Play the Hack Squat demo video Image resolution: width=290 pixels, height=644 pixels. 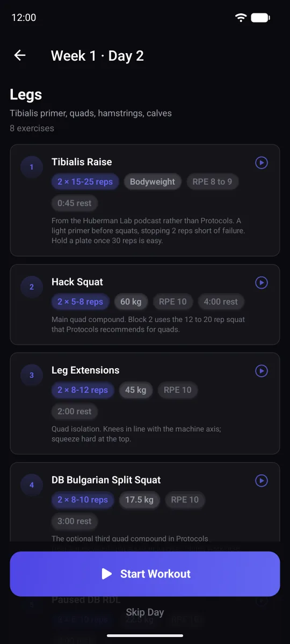[262, 282]
